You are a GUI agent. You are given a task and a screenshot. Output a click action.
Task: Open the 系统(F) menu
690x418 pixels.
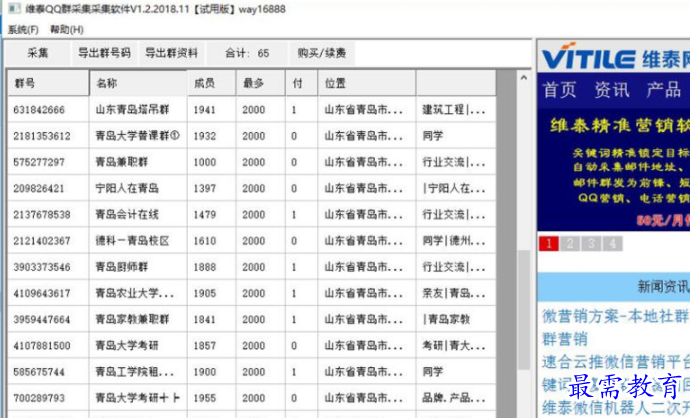tap(23, 29)
